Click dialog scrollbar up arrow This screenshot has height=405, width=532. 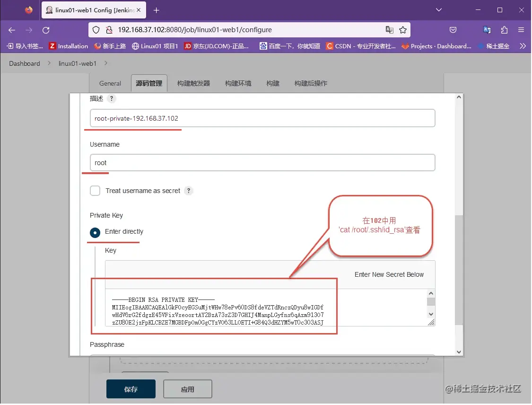pos(459,97)
